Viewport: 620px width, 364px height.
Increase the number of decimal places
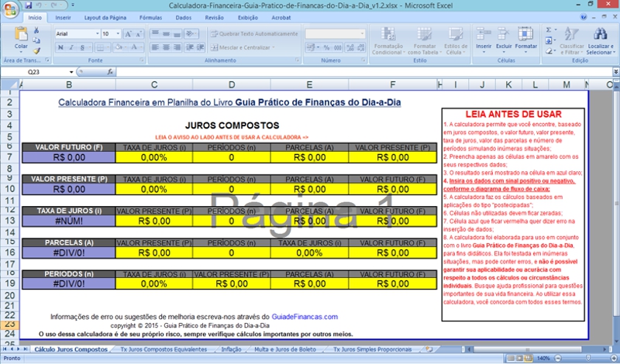[x=350, y=47]
